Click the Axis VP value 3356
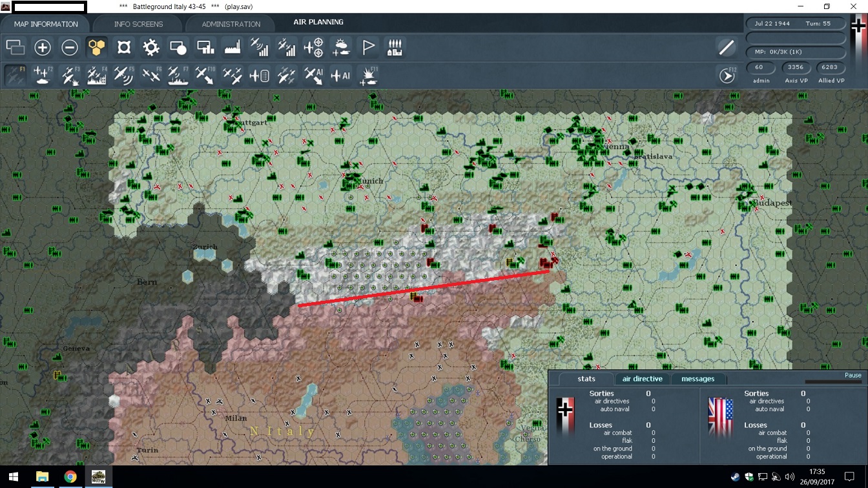868x488 pixels. pos(796,67)
